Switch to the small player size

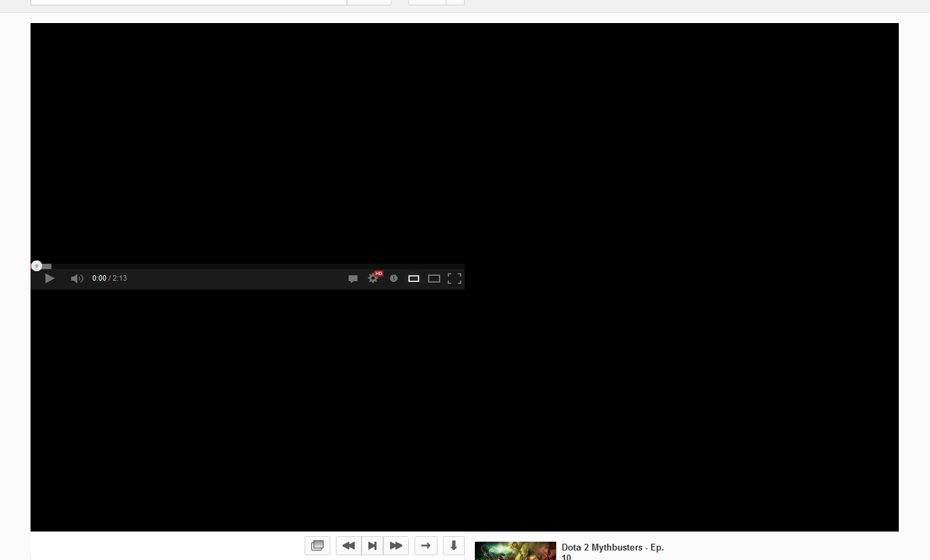pos(414,279)
